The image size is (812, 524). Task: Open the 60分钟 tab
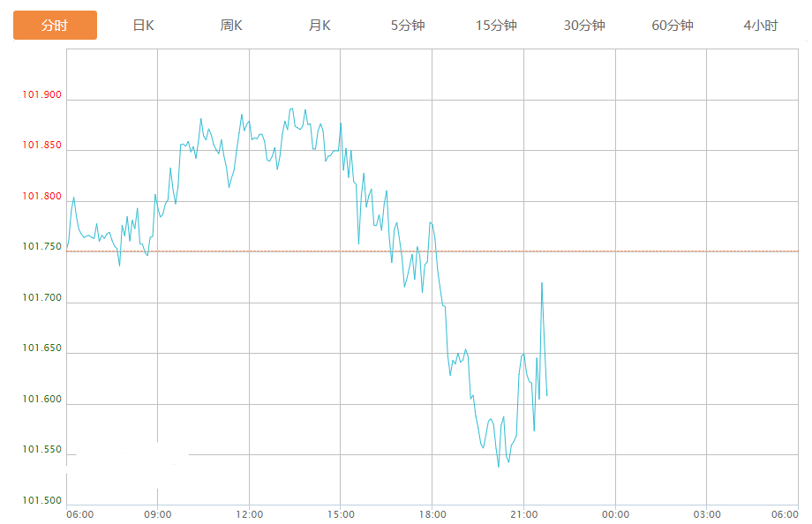(673, 26)
